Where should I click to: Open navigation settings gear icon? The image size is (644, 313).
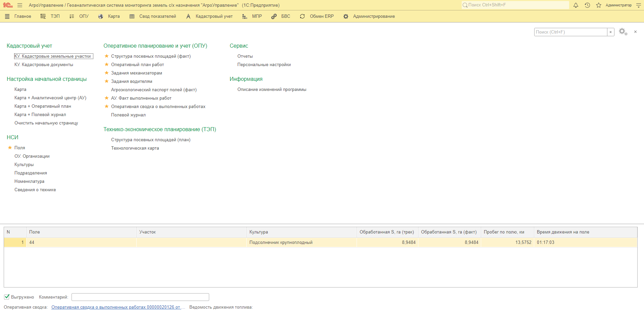pos(623,32)
